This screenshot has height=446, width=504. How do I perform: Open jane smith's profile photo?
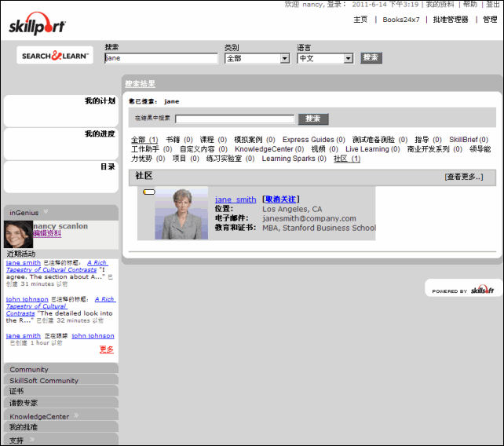[x=181, y=214]
